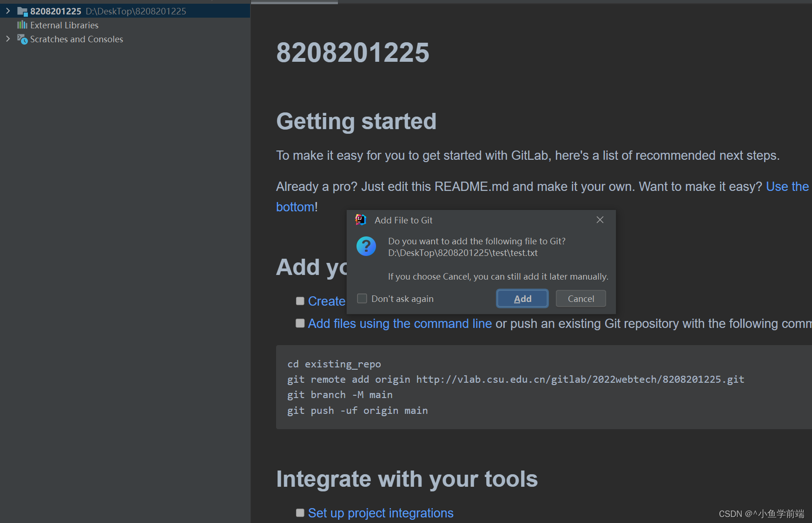Click the 'Add File to Git' dialog title
This screenshot has height=523, width=812.
[x=403, y=220]
